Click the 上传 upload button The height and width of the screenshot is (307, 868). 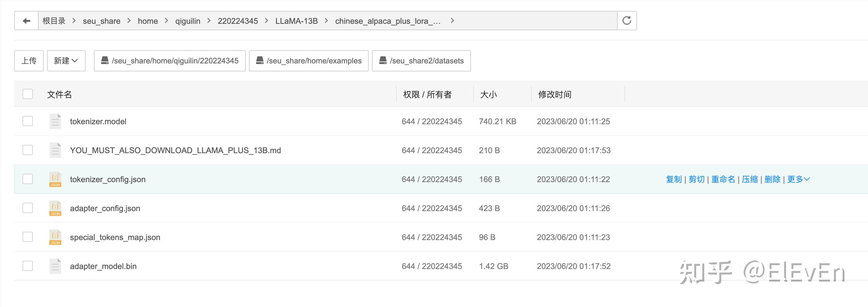point(29,60)
